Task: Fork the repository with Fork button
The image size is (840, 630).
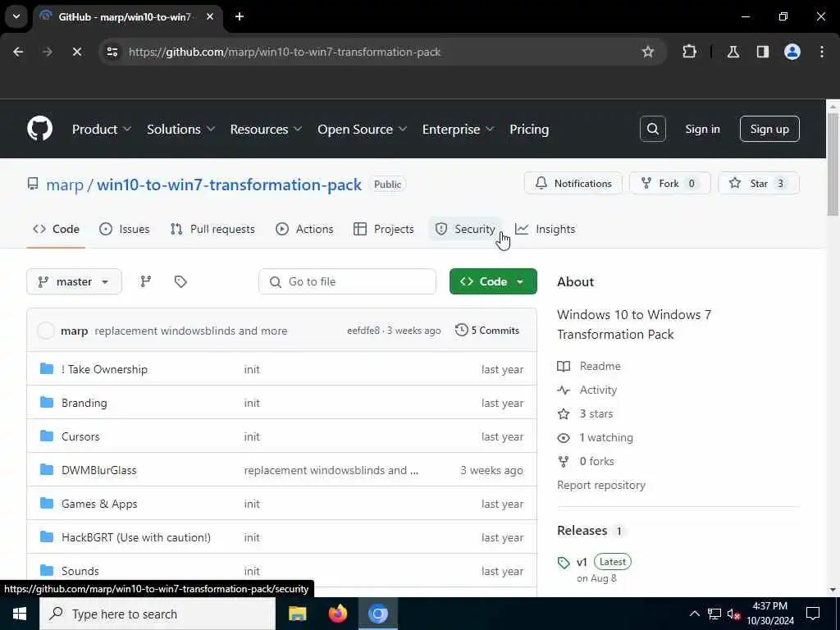Action: pos(669,183)
